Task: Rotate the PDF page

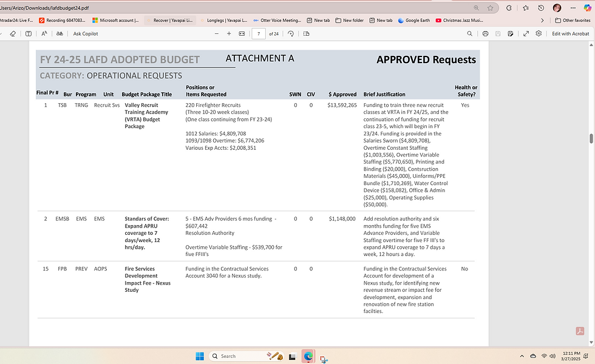Action: click(291, 34)
